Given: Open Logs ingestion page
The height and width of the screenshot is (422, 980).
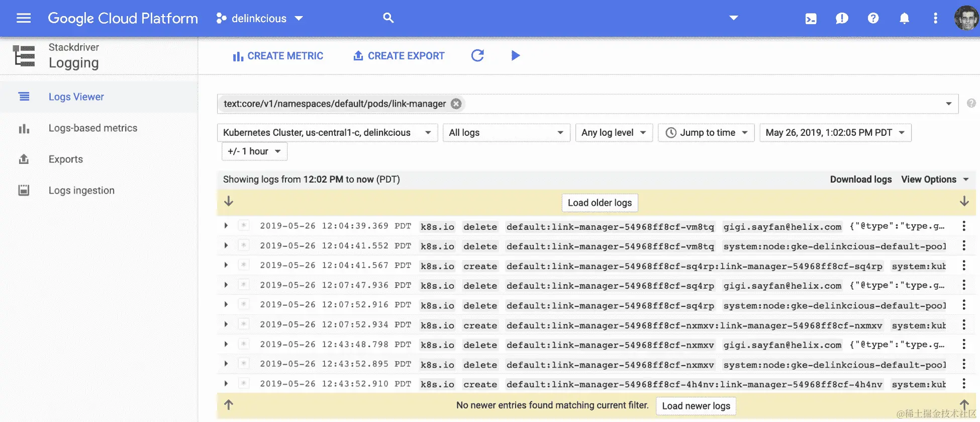Looking at the screenshot, I should (81, 191).
